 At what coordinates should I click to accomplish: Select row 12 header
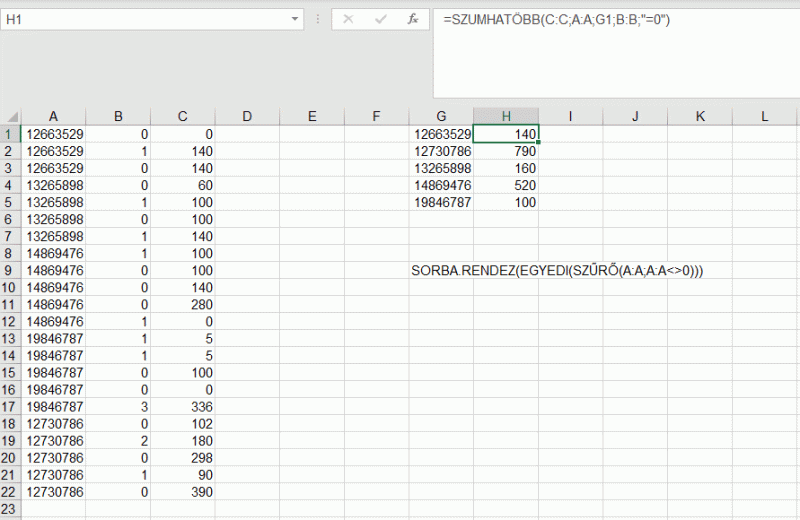[x=10, y=321]
